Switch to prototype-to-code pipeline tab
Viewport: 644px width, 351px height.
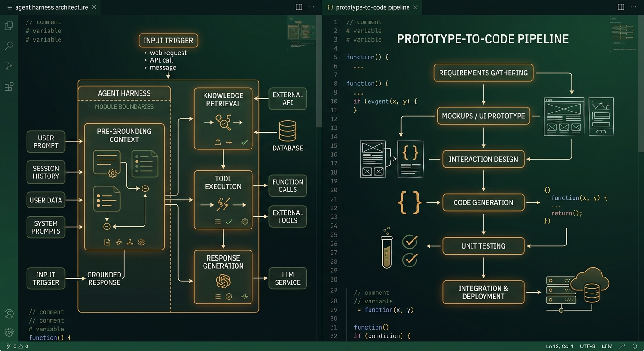372,7
